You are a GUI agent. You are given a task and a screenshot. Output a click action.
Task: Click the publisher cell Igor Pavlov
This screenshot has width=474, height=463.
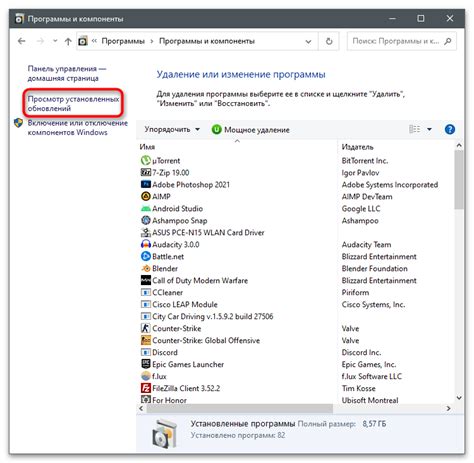tap(360, 173)
